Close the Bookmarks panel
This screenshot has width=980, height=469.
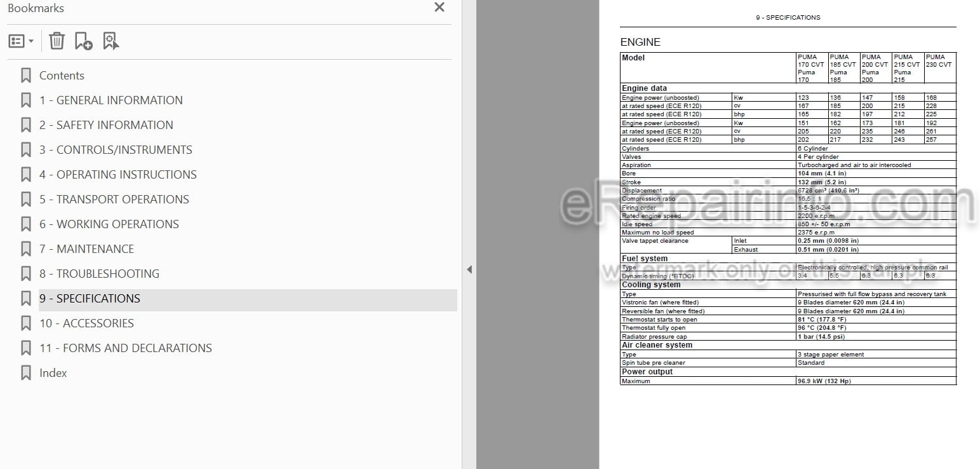(x=439, y=8)
